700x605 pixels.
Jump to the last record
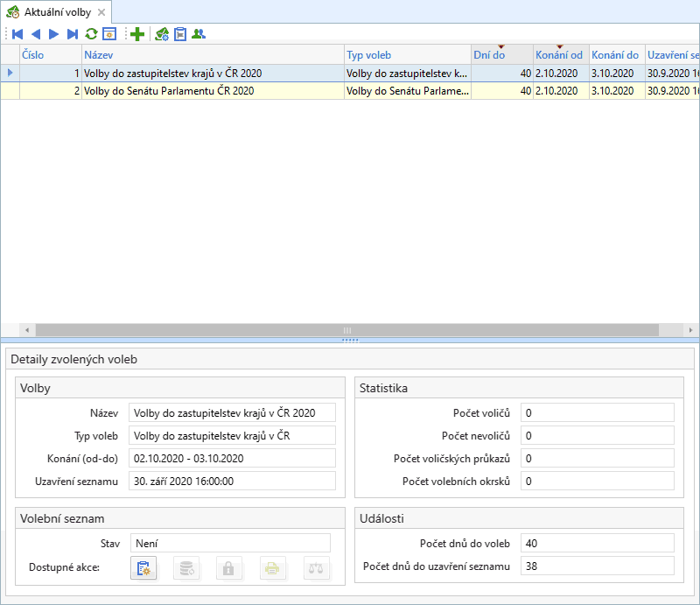(x=73, y=34)
